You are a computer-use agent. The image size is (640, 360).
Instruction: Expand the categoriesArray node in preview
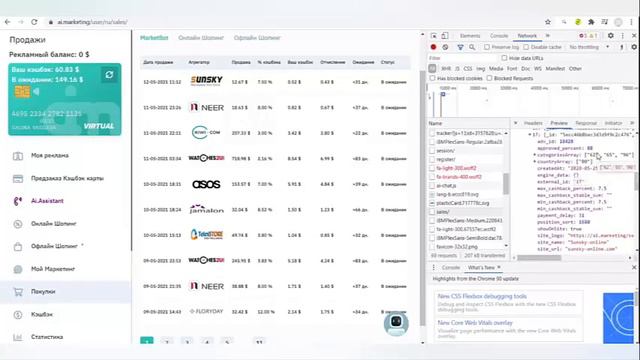coord(534,155)
